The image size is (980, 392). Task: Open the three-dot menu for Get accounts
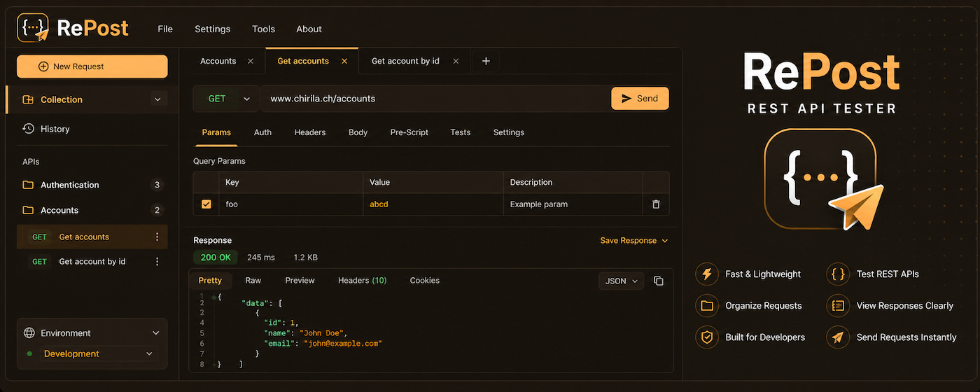pos(157,237)
